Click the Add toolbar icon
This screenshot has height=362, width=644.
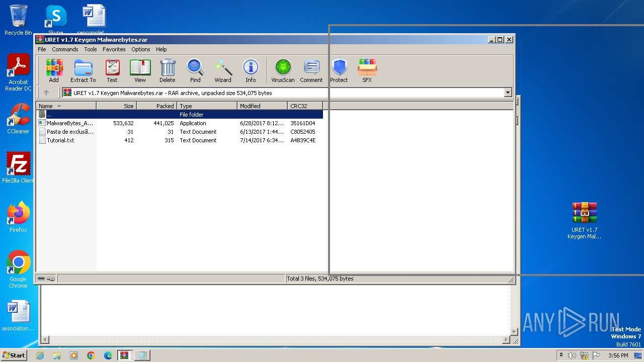[54, 70]
